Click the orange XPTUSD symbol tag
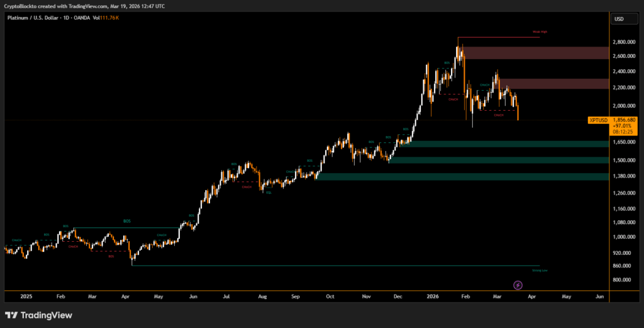The width and height of the screenshot is (644, 328). (x=597, y=120)
